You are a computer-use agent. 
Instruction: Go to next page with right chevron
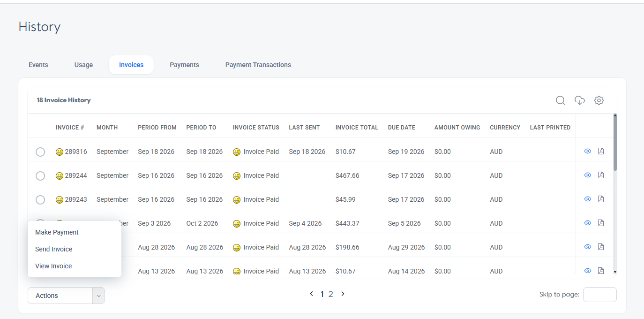click(343, 294)
